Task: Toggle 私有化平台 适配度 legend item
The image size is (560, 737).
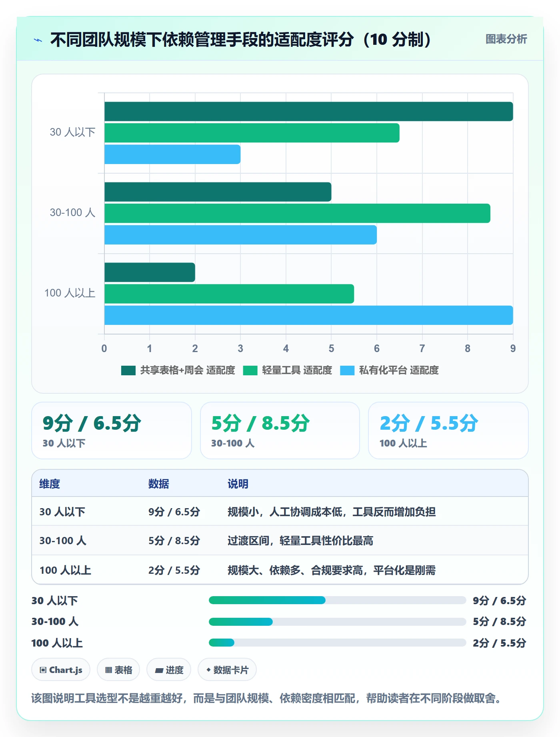Action: click(x=389, y=371)
